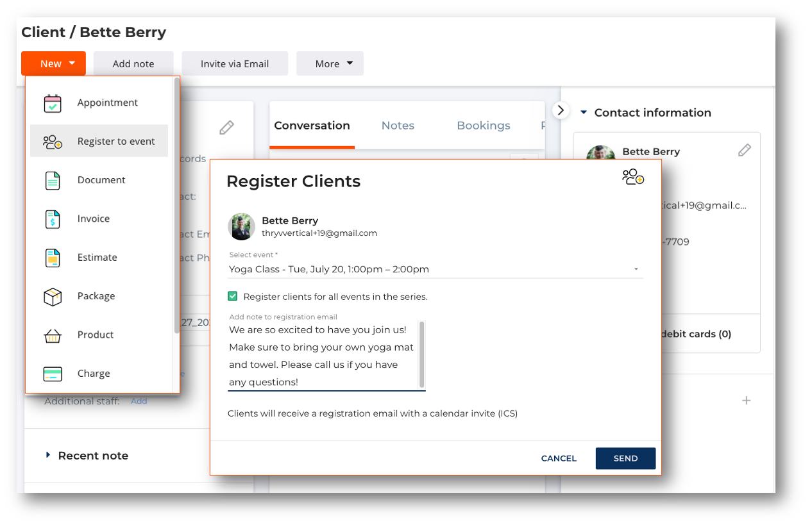The width and height of the screenshot is (812, 521).
Task: Click the Document icon in New menu
Action: pyautogui.click(x=53, y=181)
